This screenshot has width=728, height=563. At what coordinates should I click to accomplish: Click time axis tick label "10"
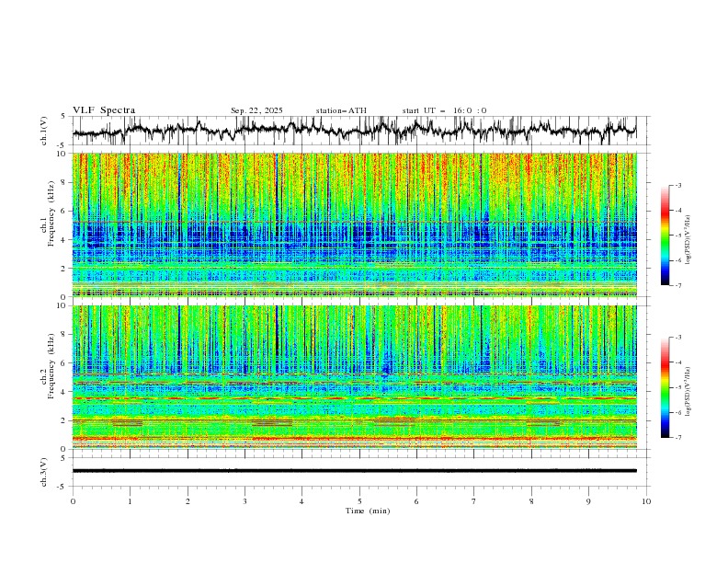(646, 501)
